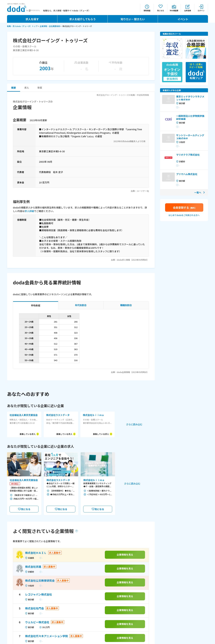The image size is (215, 644).
Task: Switch to the 年代別割合 statistics tab
Action: 81,305
